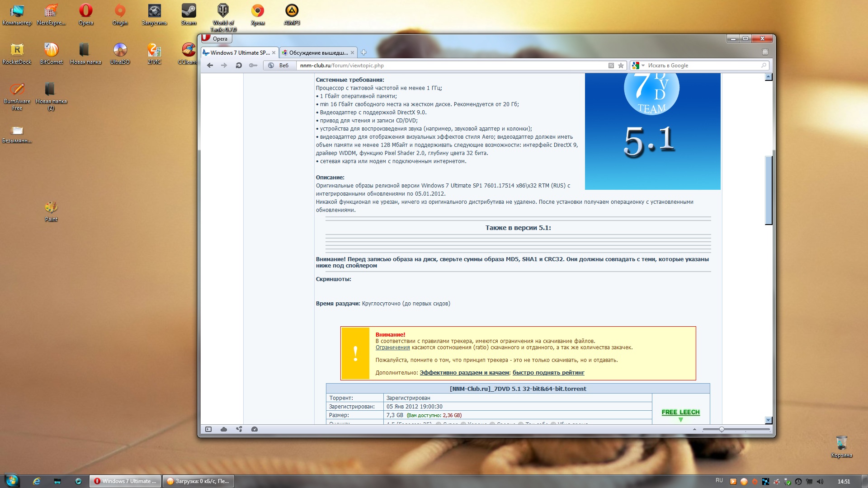Open the password wand key icon
This screenshot has width=868, height=488.
click(x=253, y=66)
